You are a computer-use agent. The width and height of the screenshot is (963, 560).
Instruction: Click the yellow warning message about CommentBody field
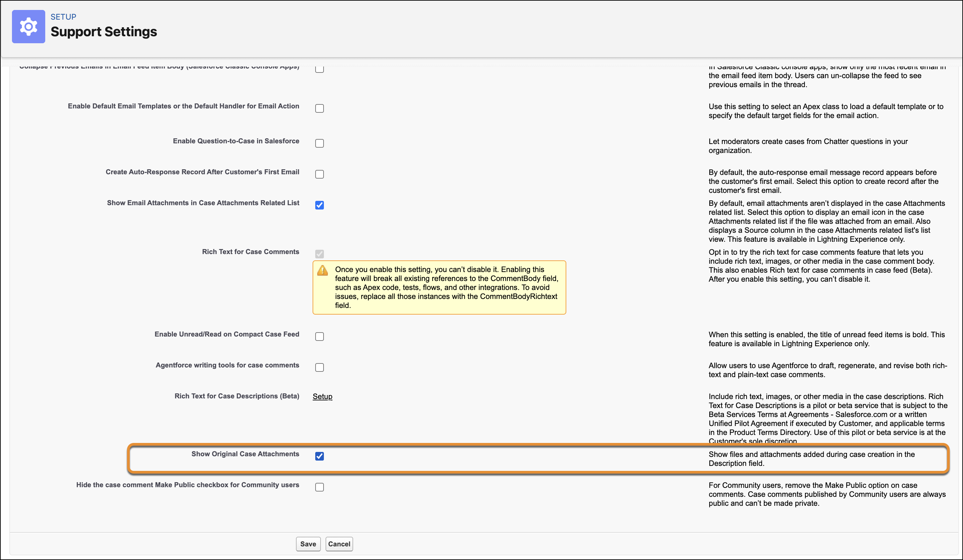[x=440, y=287]
